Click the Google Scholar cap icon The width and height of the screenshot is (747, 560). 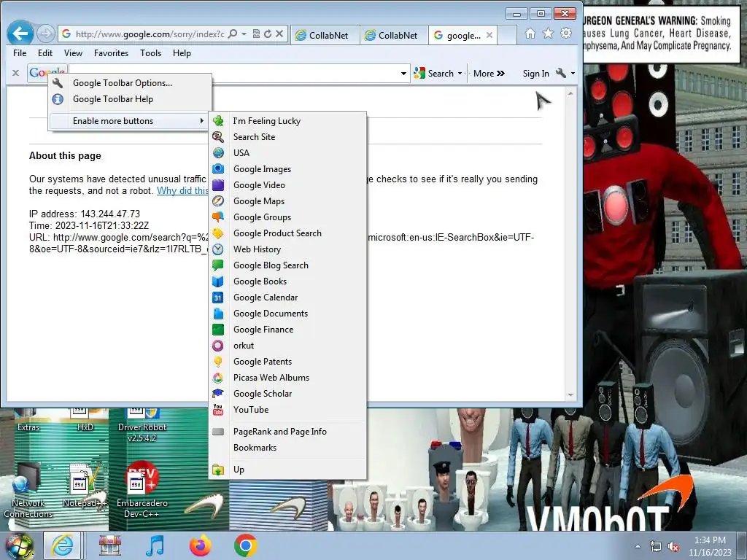pyautogui.click(x=218, y=394)
